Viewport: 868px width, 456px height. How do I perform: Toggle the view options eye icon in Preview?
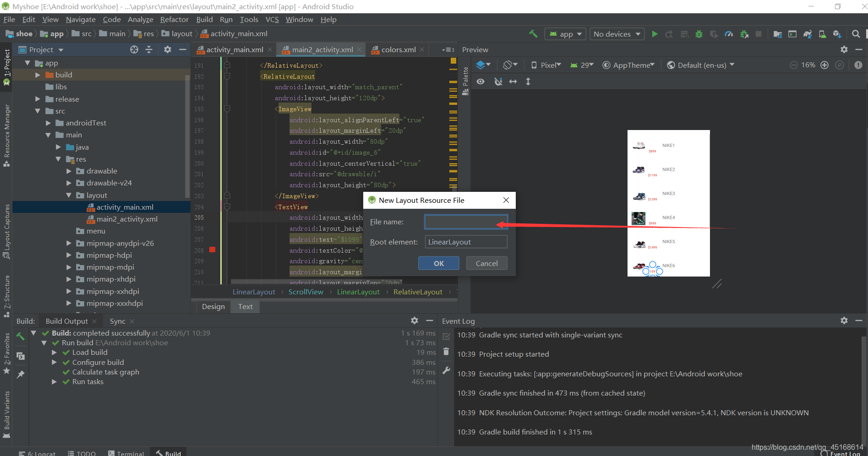(x=480, y=81)
